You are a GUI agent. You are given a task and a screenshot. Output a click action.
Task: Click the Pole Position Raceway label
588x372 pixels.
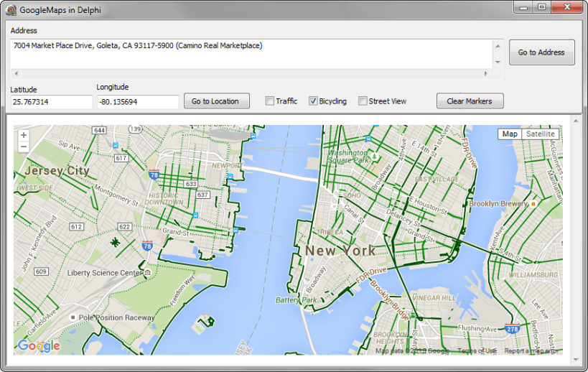click(x=116, y=317)
